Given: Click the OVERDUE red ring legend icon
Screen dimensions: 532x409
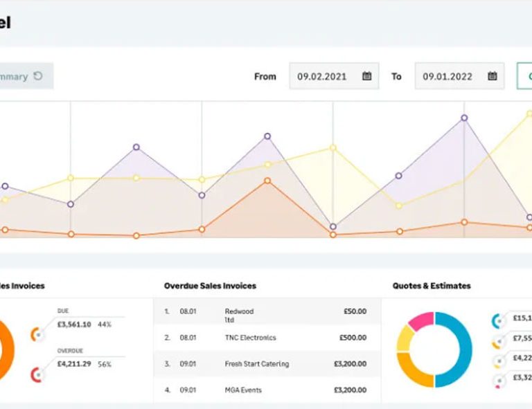Looking at the screenshot, I should [37, 375].
